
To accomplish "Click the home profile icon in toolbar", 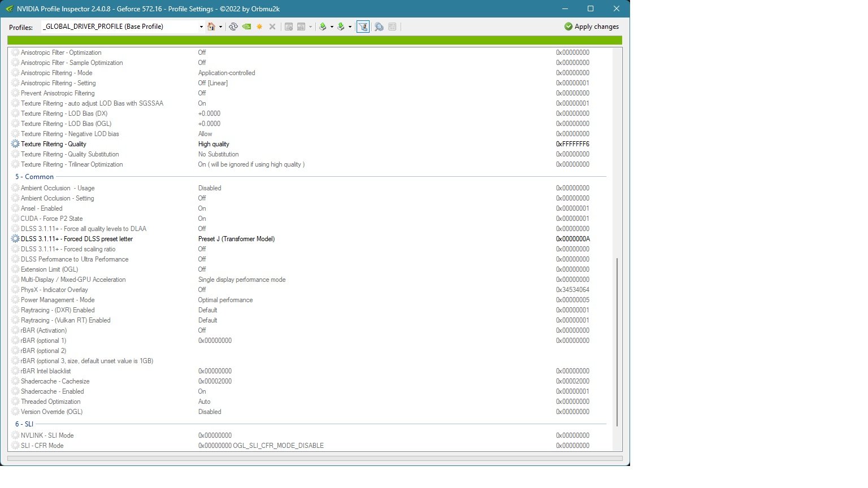I will point(211,27).
